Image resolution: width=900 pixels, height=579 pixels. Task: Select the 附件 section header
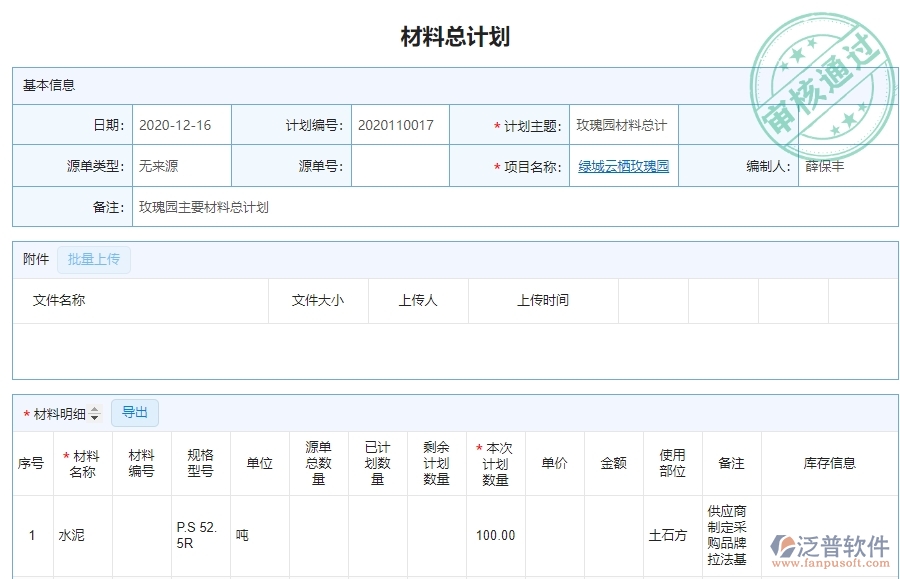pos(33,258)
